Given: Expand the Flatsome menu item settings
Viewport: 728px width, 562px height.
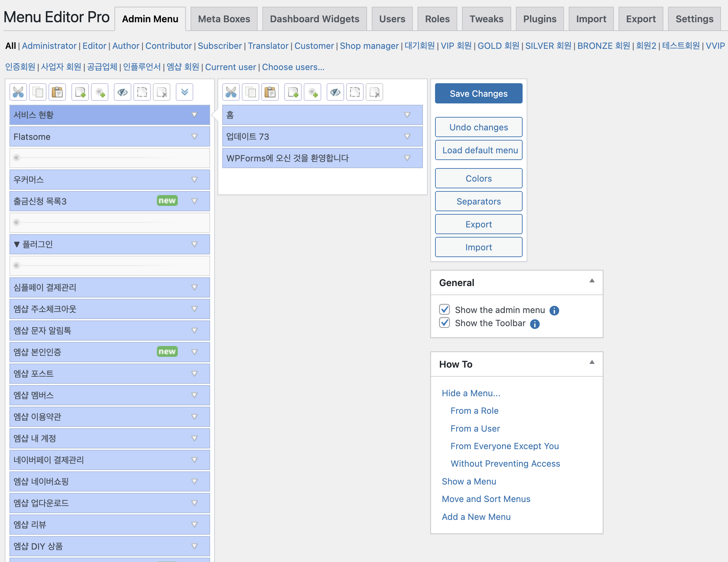Looking at the screenshot, I should pos(194,136).
